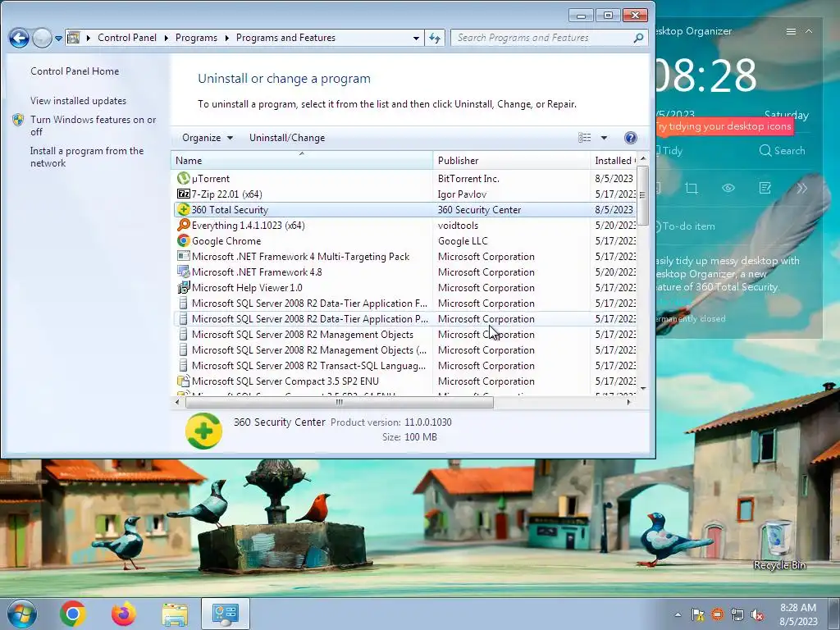
Task: Click the Google Chrome list icon
Action: coord(183,240)
